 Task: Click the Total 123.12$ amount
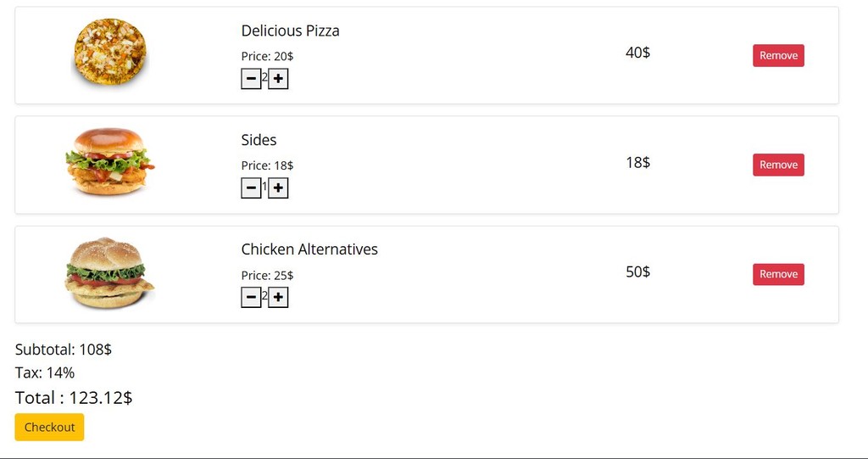tap(74, 398)
